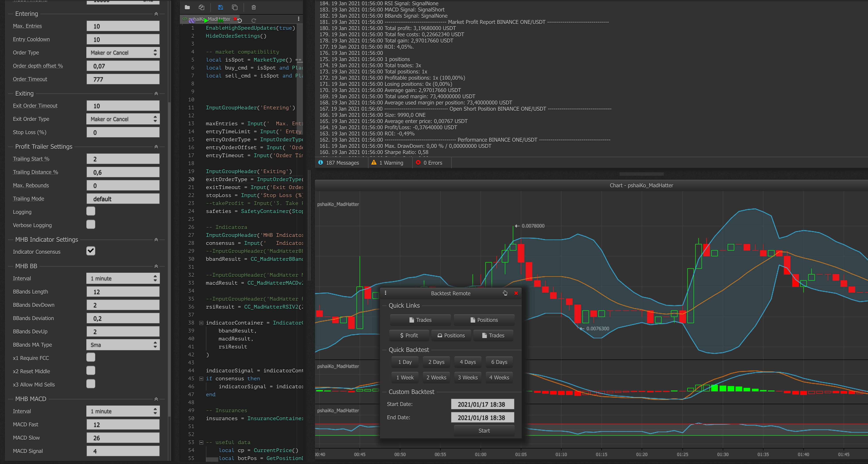Click the duplicate script icon in editor toolbar

235,7
